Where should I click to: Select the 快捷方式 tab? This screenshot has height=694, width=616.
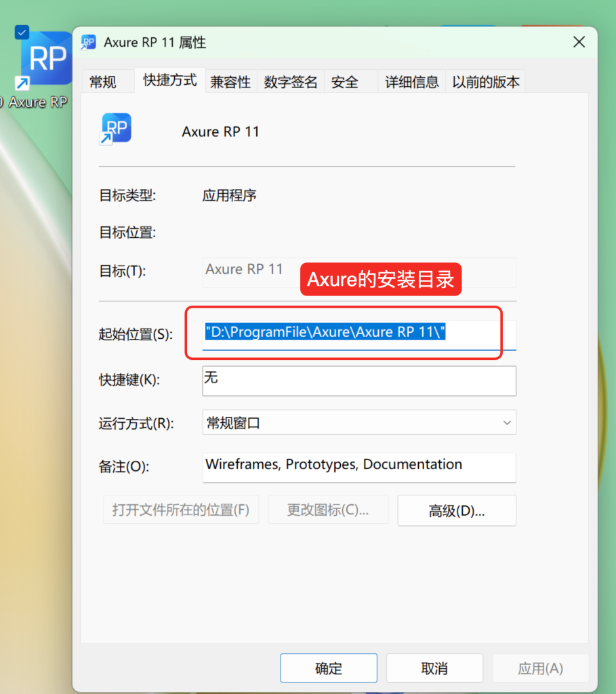170,81
